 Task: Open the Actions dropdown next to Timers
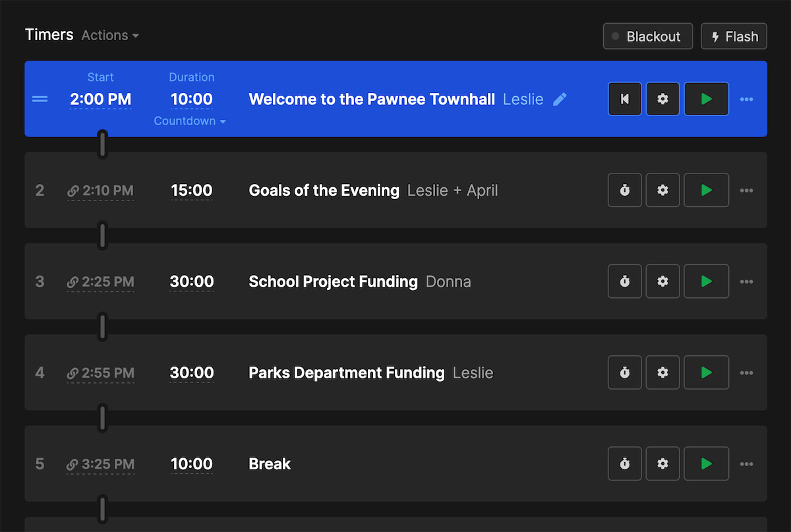pos(109,36)
